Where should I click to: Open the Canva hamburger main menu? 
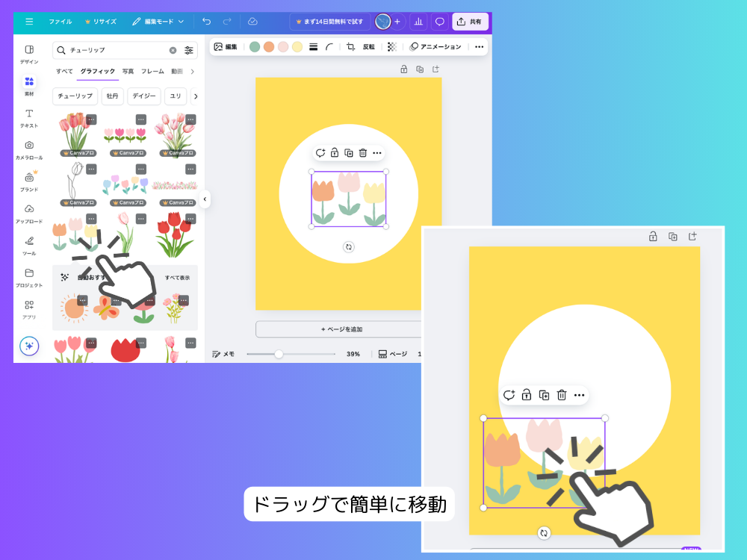[29, 22]
